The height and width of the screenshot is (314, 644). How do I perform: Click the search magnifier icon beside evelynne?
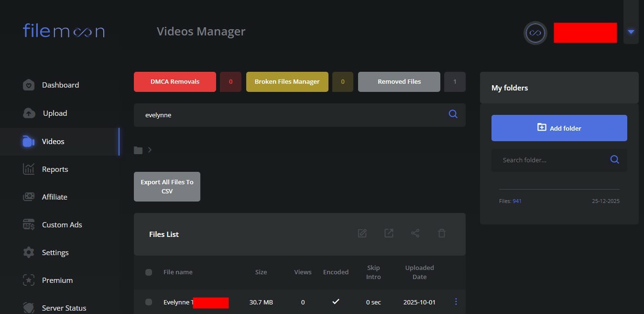pos(453,114)
